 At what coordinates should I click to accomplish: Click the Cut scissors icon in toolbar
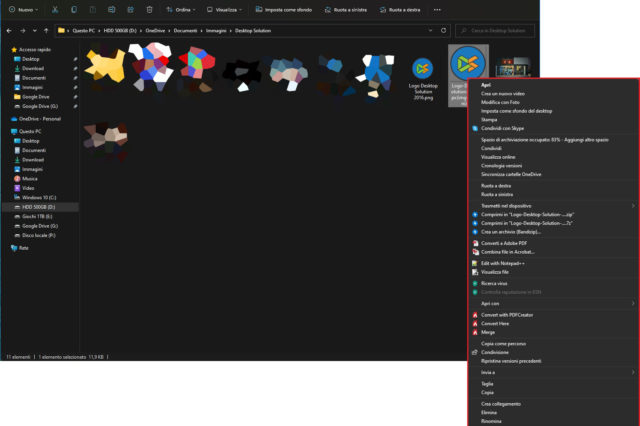pos(55,9)
